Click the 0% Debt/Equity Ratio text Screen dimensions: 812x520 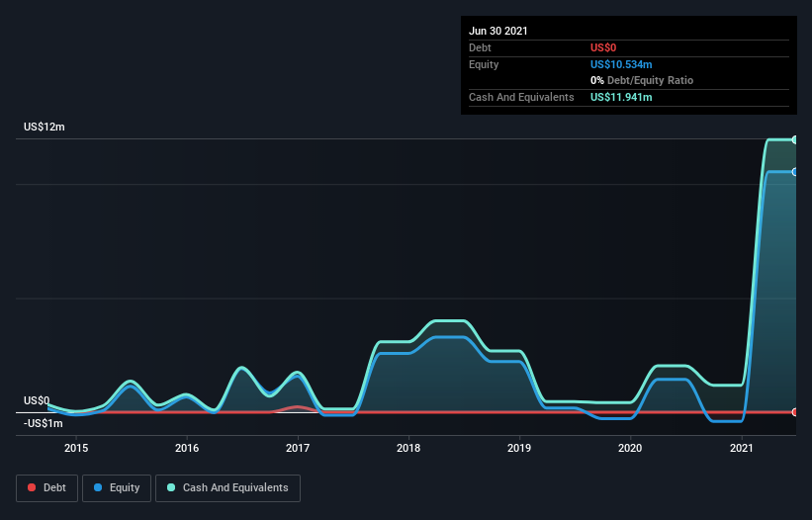click(x=642, y=80)
